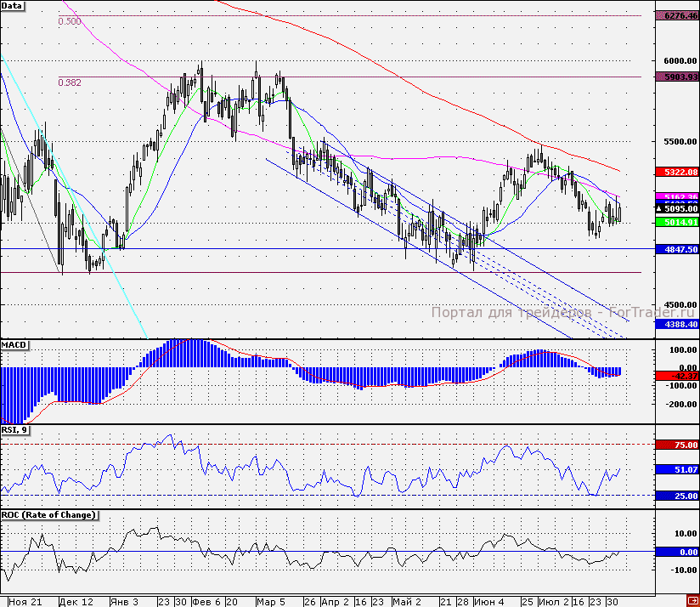Click the current price arrow marker 5095.00

tap(677, 208)
